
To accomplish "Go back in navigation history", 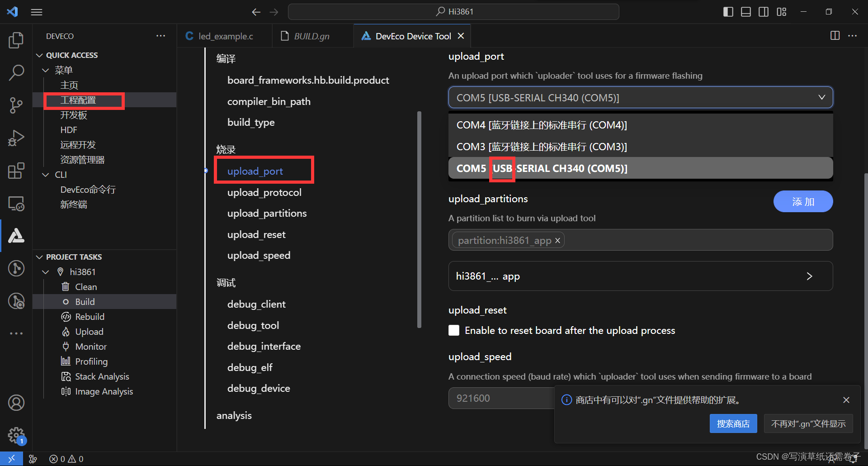I will point(256,12).
